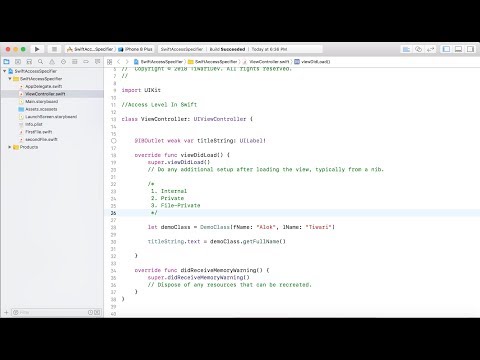Viewport: 480px width, 360px height.
Task: Collapse the SwiftAccessSpecifier project root
Action: [x=4, y=71]
